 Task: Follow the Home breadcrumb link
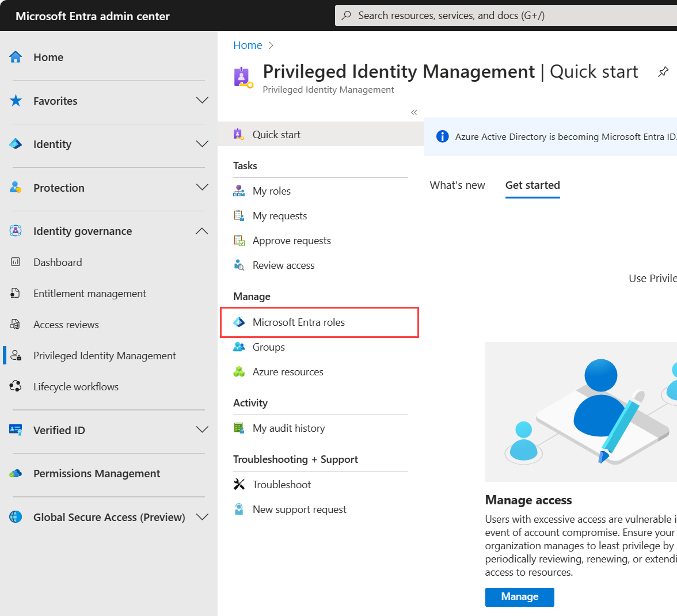(x=248, y=45)
